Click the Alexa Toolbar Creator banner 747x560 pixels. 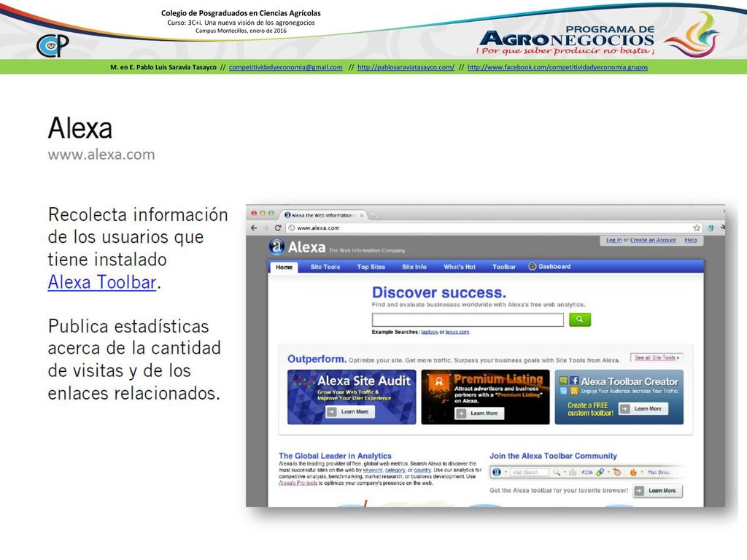619,397
